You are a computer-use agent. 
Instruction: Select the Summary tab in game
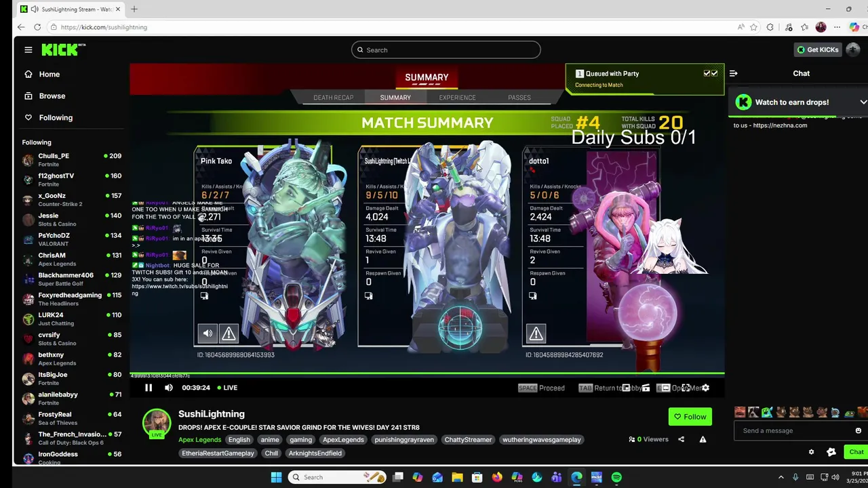coord(395,98)
